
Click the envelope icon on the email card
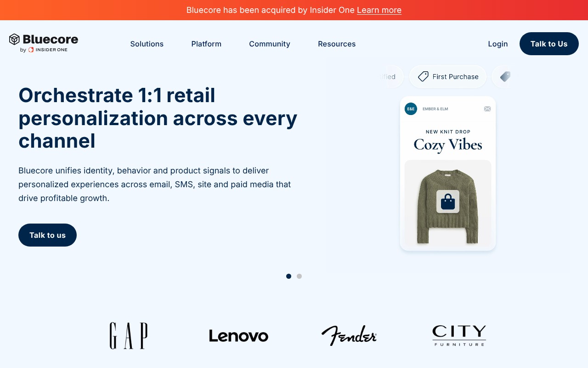tap(487, 109)
